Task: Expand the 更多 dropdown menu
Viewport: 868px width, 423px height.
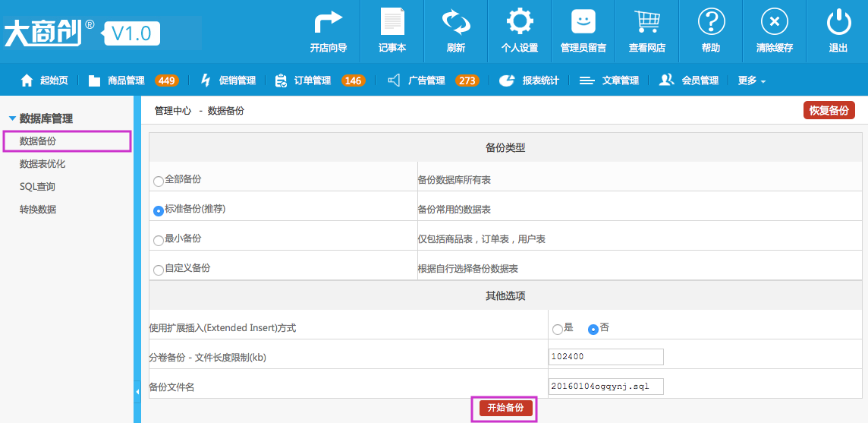Action: pyautogui.click(x=752, y=81)
